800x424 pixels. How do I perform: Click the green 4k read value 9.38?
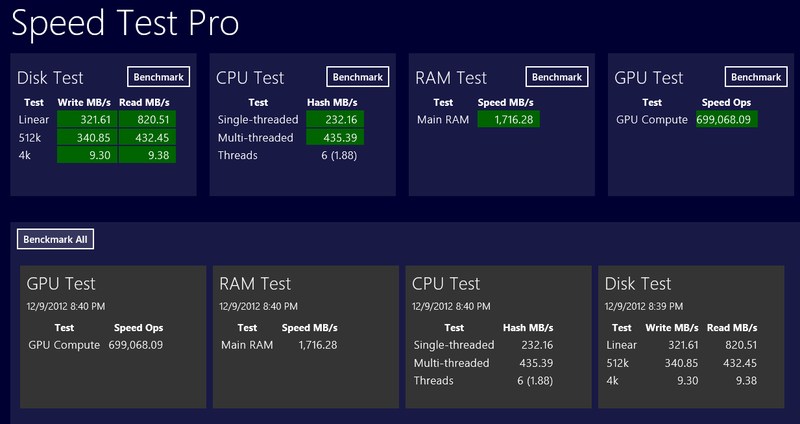tap(147, 154)
